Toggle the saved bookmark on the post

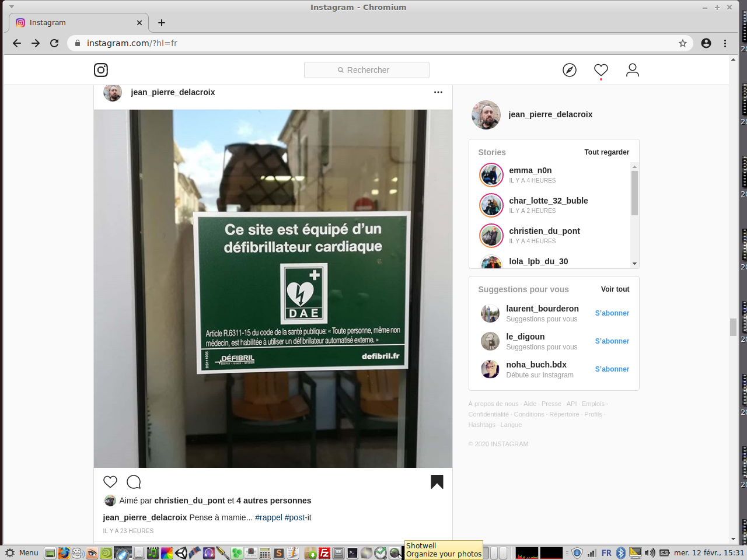[x=437, y=482]
